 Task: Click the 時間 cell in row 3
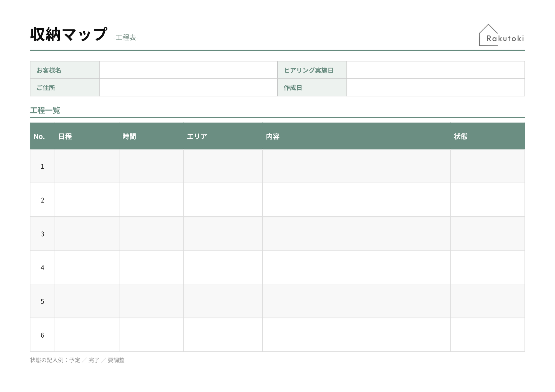[151, 234]
